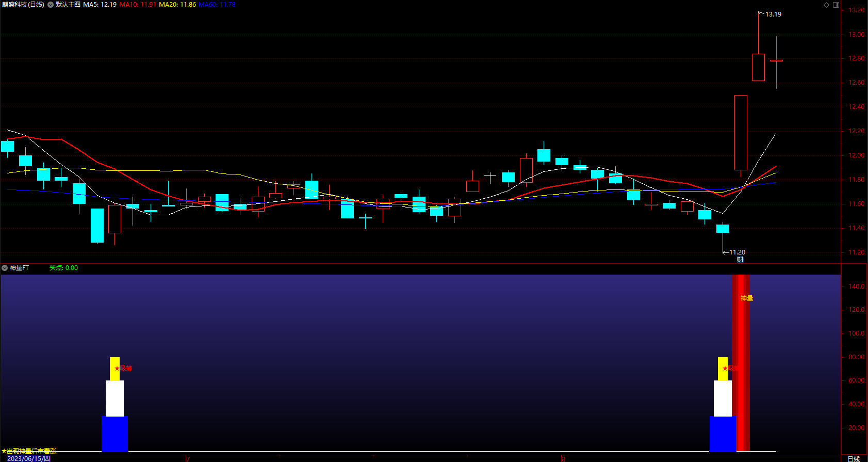
Task: Click the tall red 神量 volume bar
Action: coord(741,363)
